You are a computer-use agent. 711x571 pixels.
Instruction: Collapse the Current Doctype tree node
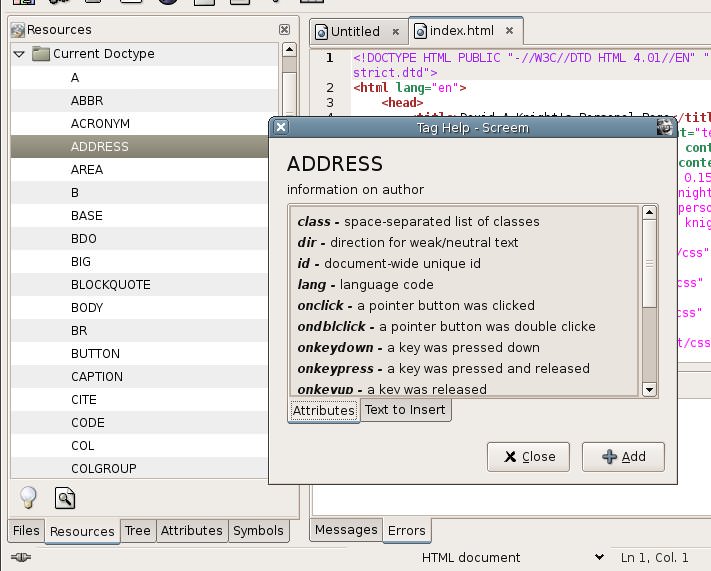click(19, 54)
